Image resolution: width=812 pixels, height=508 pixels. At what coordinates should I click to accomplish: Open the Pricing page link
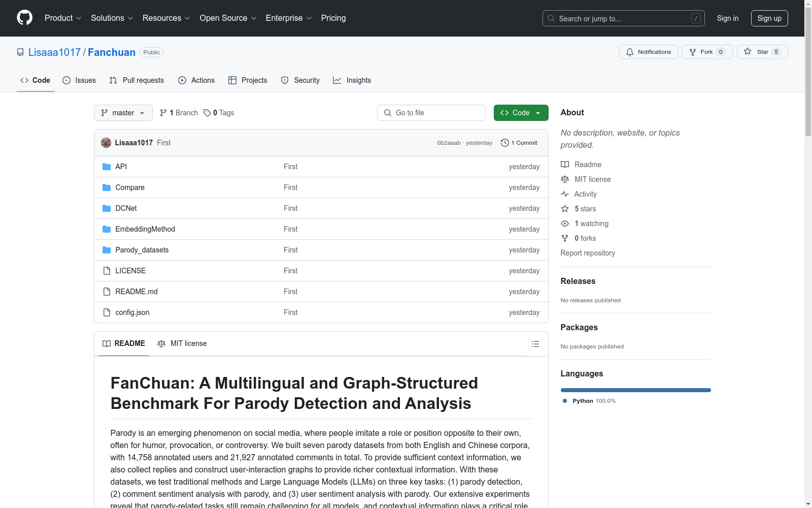click(x=333, y=18)
